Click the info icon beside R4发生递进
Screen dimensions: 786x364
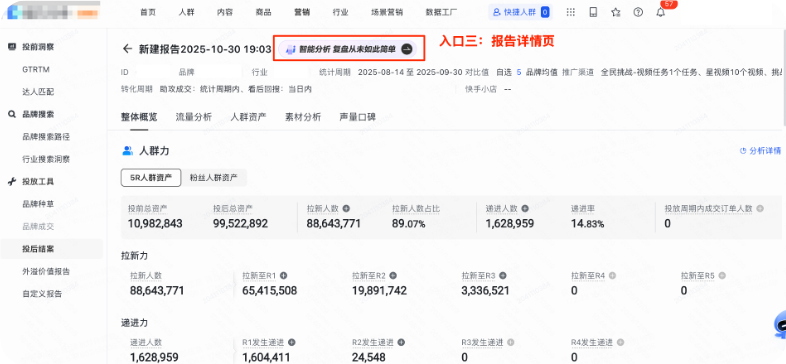click(x=621, y=342)
